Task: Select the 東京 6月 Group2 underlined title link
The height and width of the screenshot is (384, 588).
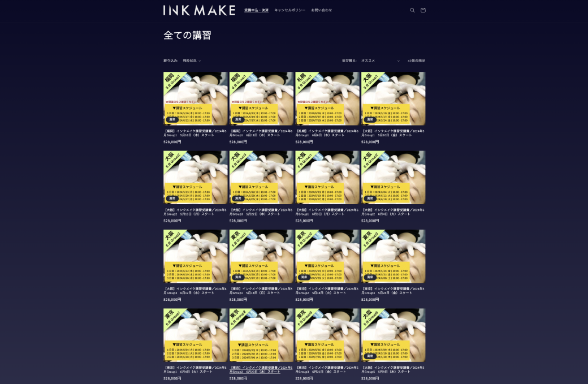Action: (x=261, y=370)
